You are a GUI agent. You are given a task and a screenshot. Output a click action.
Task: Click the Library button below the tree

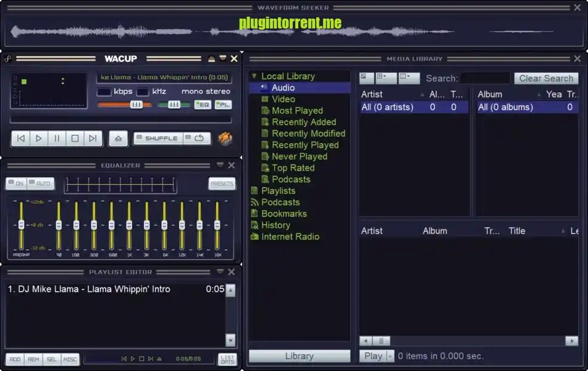coord(299,356)
